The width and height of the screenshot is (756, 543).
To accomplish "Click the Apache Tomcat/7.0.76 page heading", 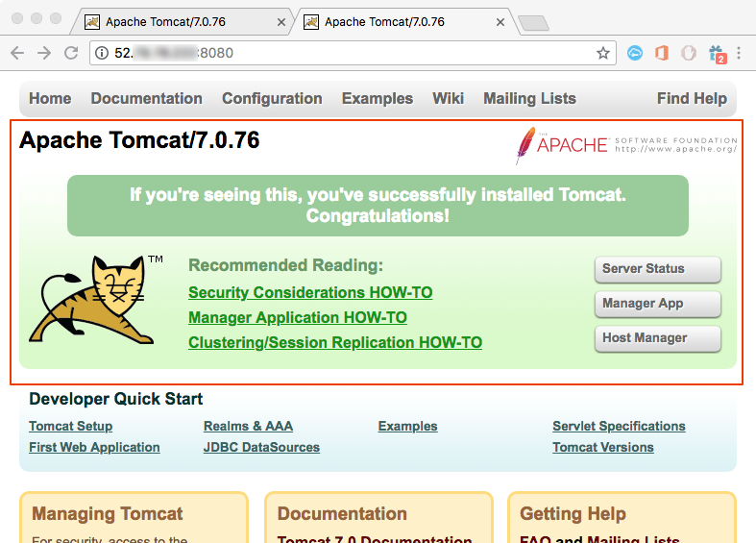I will [139, 140].
